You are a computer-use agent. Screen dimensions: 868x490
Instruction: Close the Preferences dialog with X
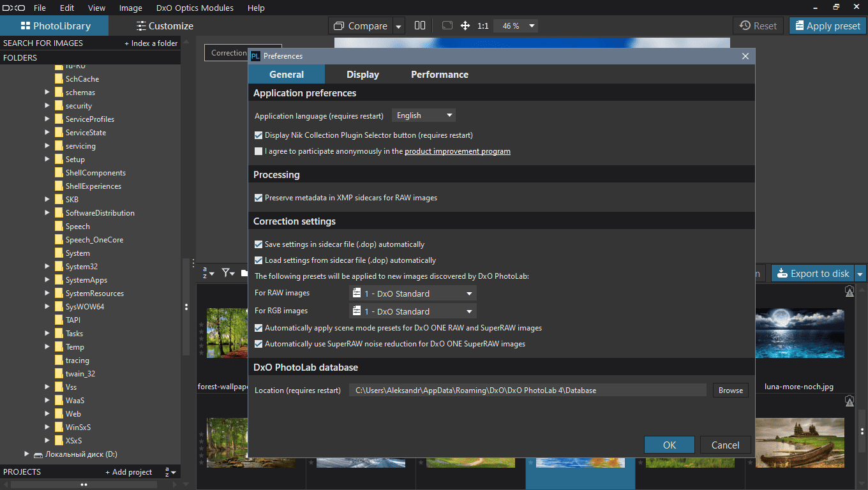click(745, 56)
